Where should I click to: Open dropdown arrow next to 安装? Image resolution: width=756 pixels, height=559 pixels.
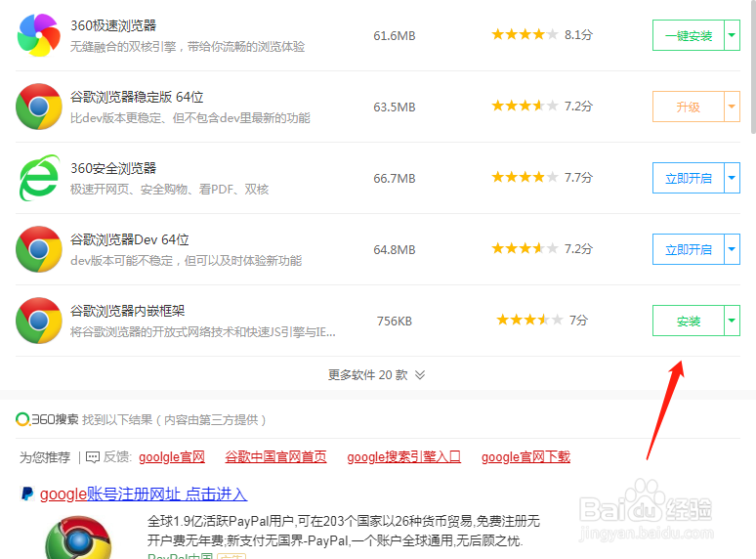pyautogui.click(x=732, y=321)
